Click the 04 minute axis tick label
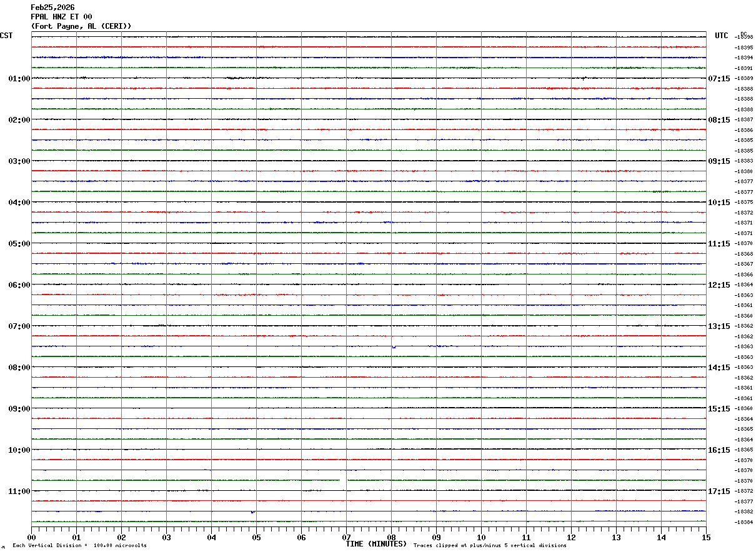The width and height of the screenshot is (756, 554). coord(211,537)
